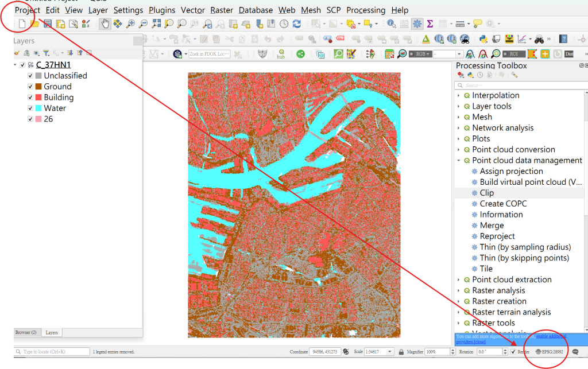Click the Refresh map icon
This screenshot has width=588, height=369.
click(x=297, y=24)
